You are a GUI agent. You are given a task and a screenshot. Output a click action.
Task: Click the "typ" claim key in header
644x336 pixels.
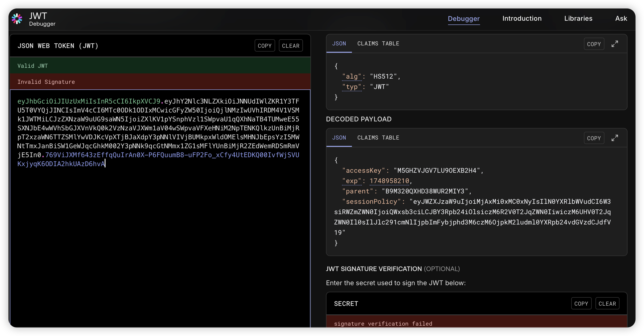pyautogui.click(x=352, y=87)
